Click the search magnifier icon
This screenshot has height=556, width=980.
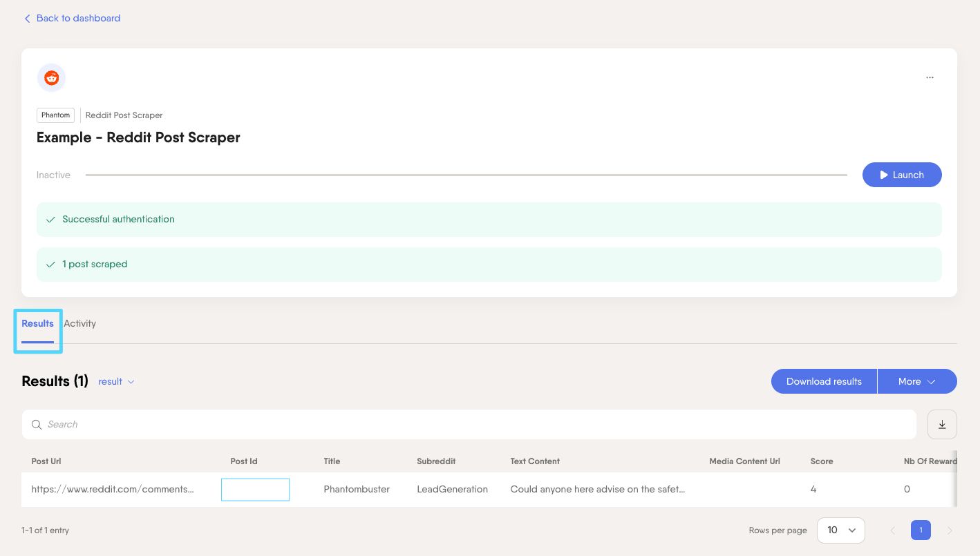[x=37, y=425]
